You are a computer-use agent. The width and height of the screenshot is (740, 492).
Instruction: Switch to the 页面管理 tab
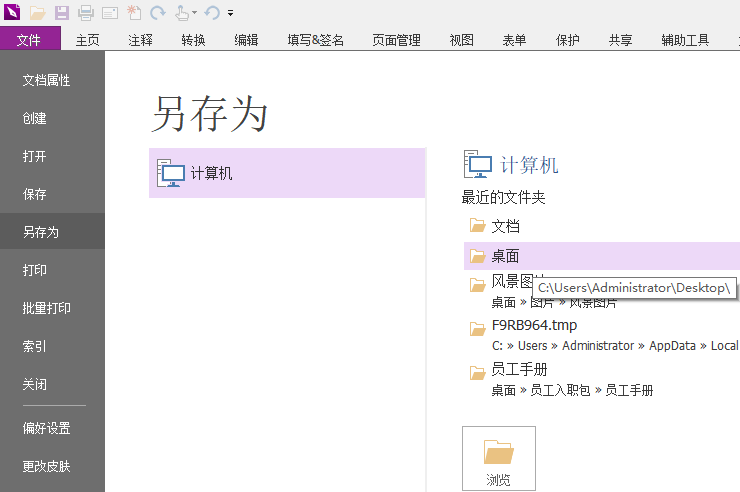[396, 40]
